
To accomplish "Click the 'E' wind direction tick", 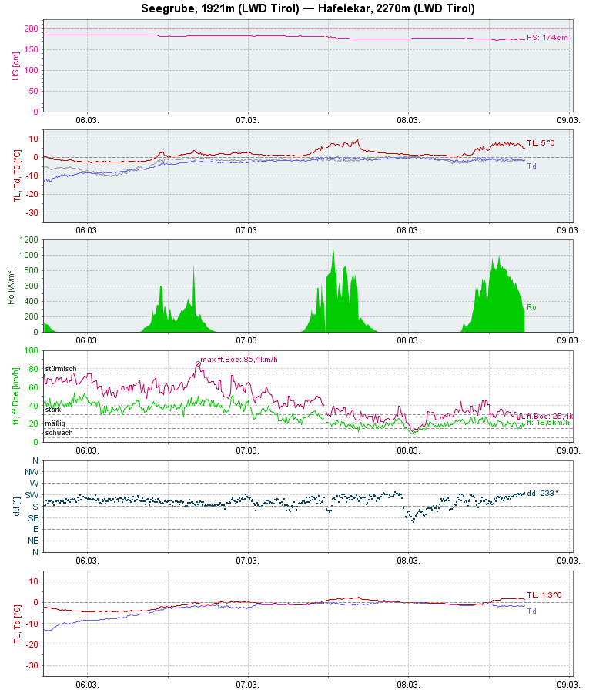I will coord(35,530).
